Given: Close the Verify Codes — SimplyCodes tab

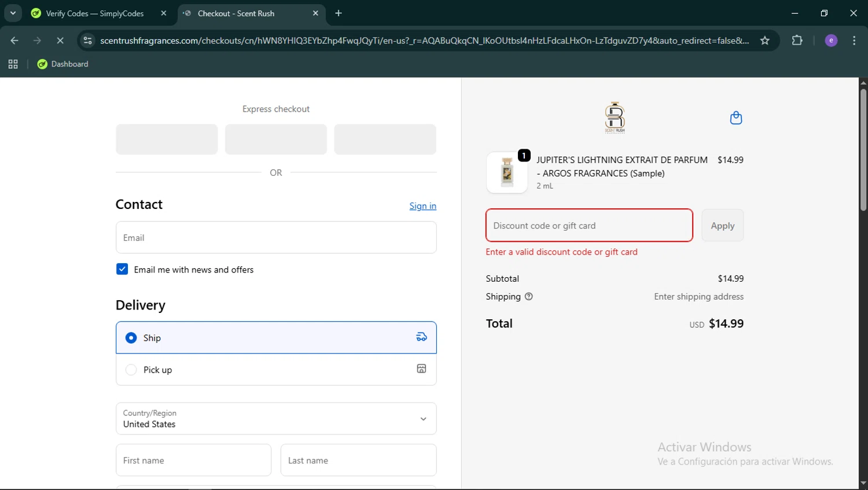Looking at the screenshot, I should tap(164, 13).
